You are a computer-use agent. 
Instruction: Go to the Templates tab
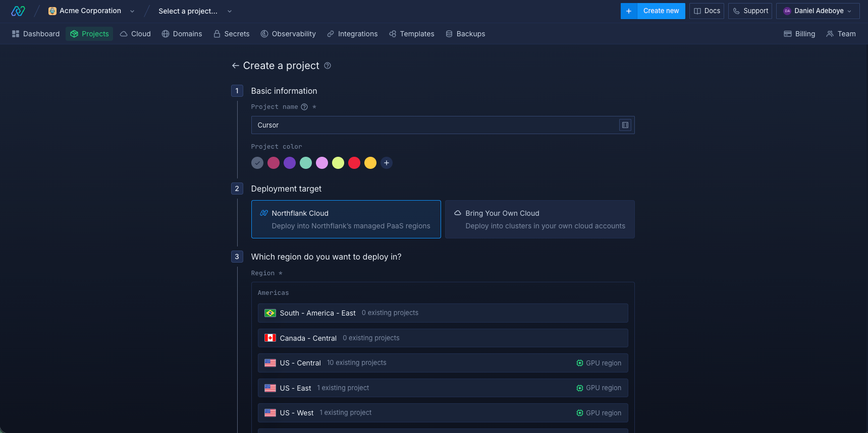tap(412, 34)
